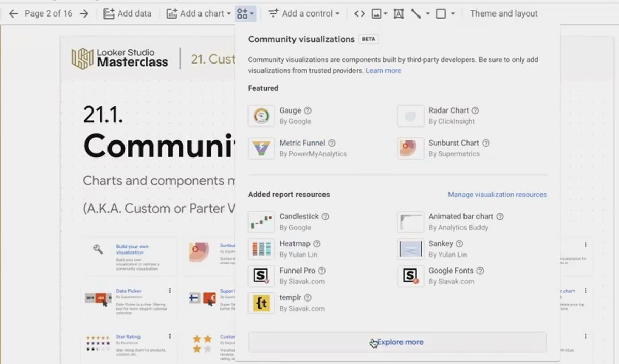Viewport: 619px width, 364px height.
Task: Open the Add a control dropdown
Action: coord(304,14)
